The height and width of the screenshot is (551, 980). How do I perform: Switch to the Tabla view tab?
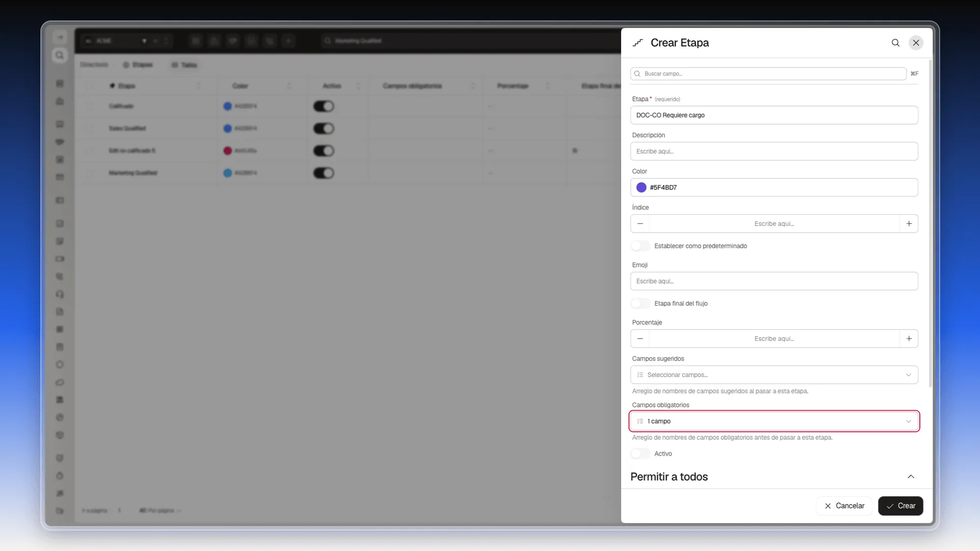(x=184, y=65)
